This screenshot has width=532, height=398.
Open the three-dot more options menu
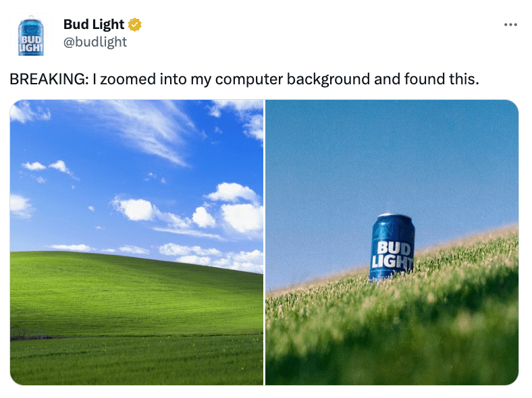click(x=510, y=25)
